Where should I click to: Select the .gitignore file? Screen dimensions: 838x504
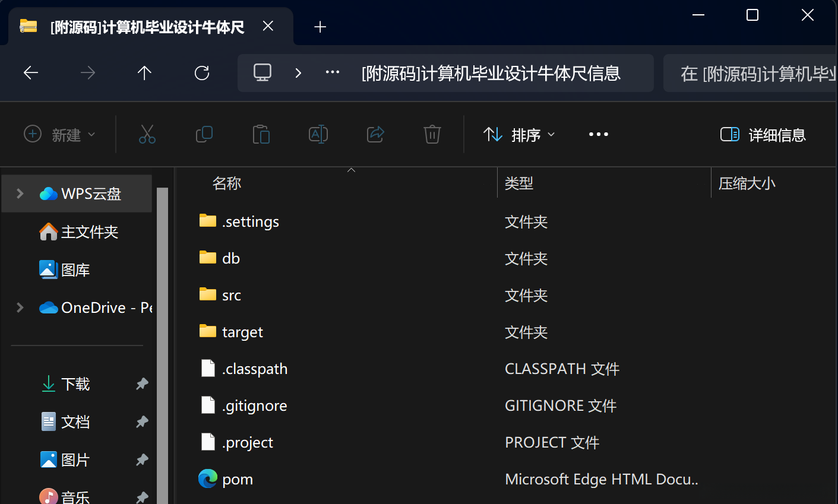point(244,405)
